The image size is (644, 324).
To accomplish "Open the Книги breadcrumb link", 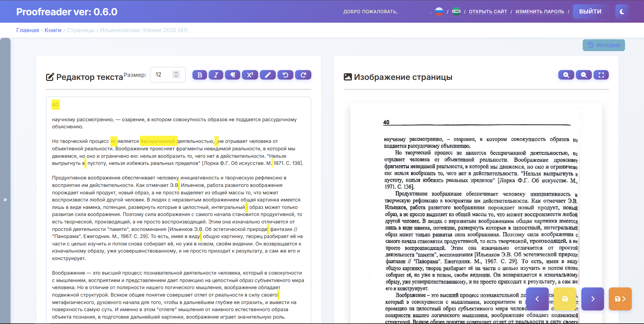I will coord(53,30).
